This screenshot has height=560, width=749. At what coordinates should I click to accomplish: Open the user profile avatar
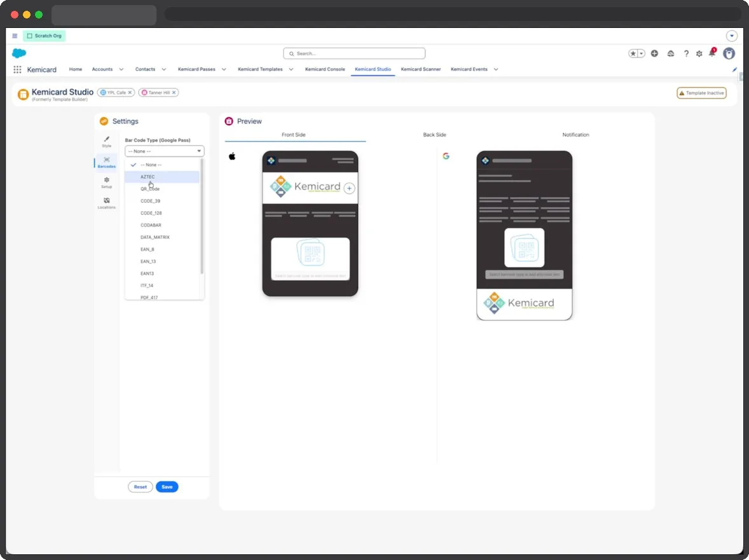point(729,53)
